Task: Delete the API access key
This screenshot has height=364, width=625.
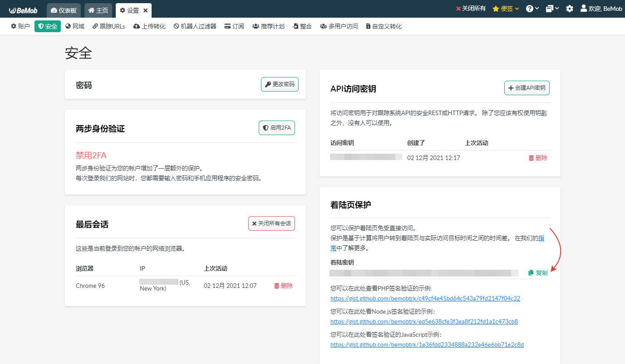Action: [x=538, y=158]
